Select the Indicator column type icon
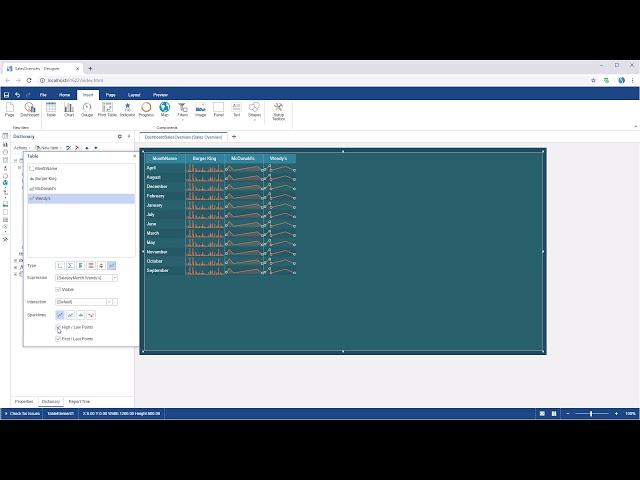The image size is (640, 480). click(x=101, y=266)
